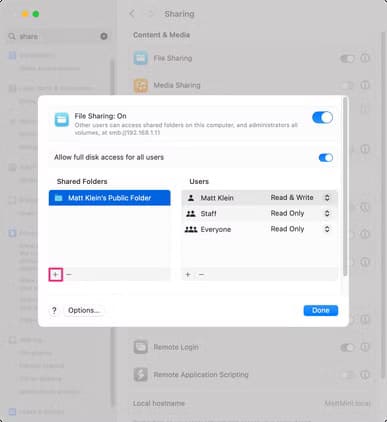This screenshot has width=387, height=422.
Task: Click the Everyone group icon
Action: [191, 229]
